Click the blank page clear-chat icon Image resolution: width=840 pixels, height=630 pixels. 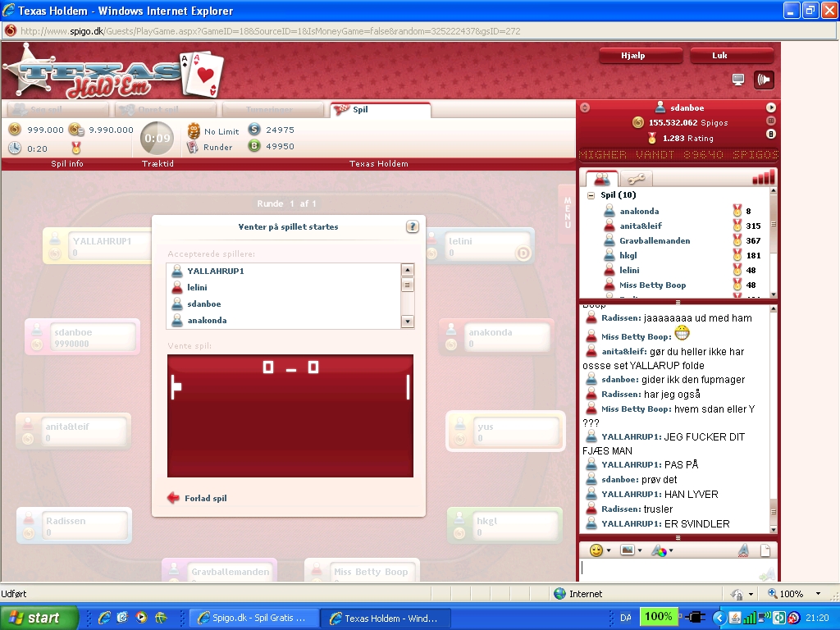coord(765,550)
